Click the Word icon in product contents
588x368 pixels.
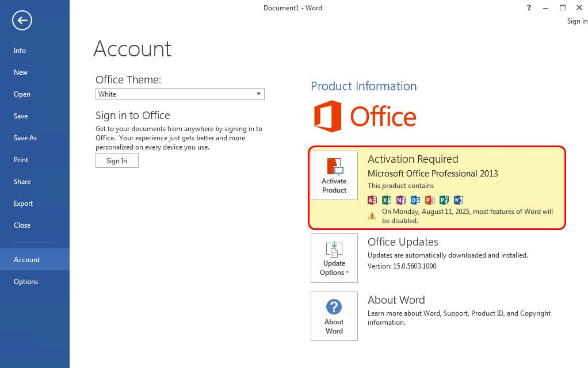(458, 200)
